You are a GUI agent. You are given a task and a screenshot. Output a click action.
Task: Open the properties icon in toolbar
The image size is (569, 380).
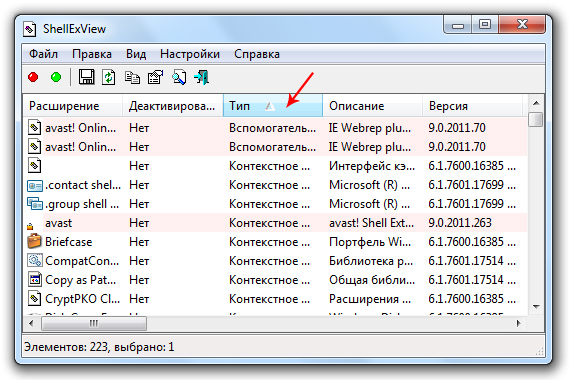click(x=155, y=77)
